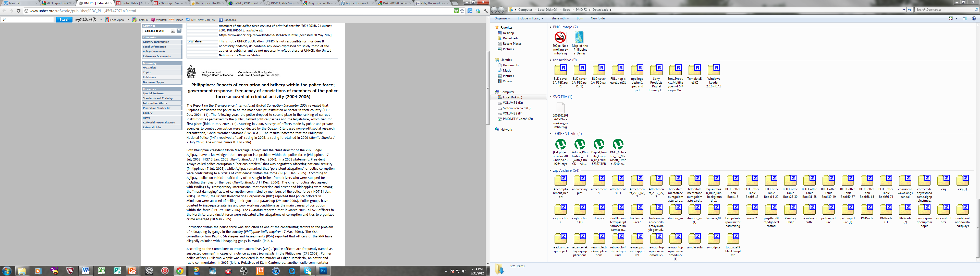Collapse the PNG image group
980x276 pixels.
[550, 27]
